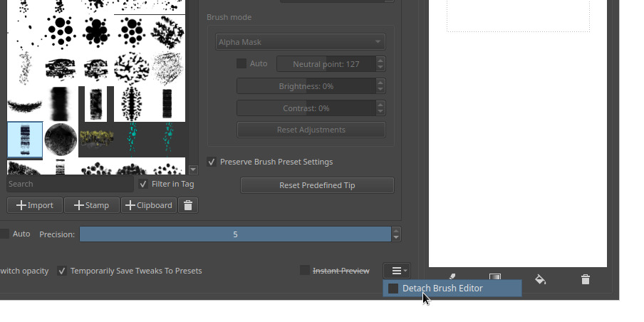Toggle Preserve Brush Preset Settings checkbox
Image resolution: width=644 pixels, height=322 pixels.
(x=212, y=162)
